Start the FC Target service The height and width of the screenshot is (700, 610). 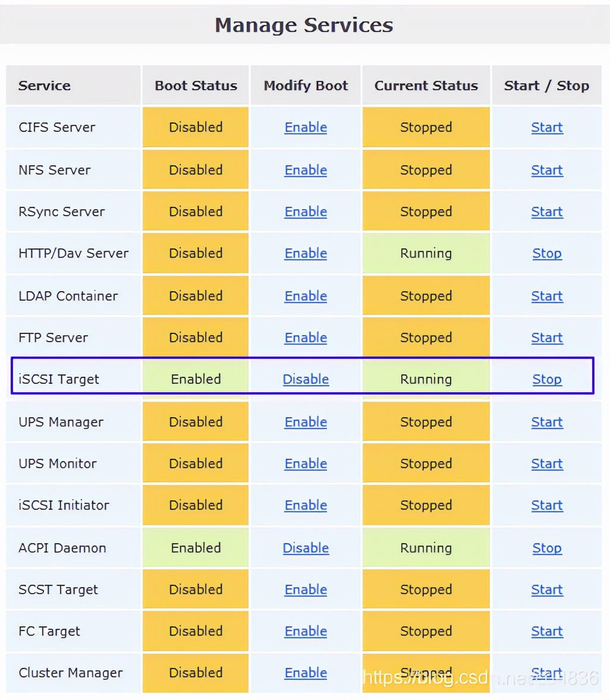(546, 631)
